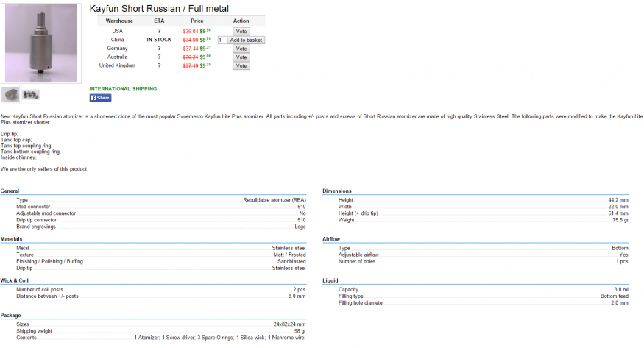Screen dimensions: 644x348
Task: Click the Action column header
Action: pyautogui.click(x=241, y=21)
